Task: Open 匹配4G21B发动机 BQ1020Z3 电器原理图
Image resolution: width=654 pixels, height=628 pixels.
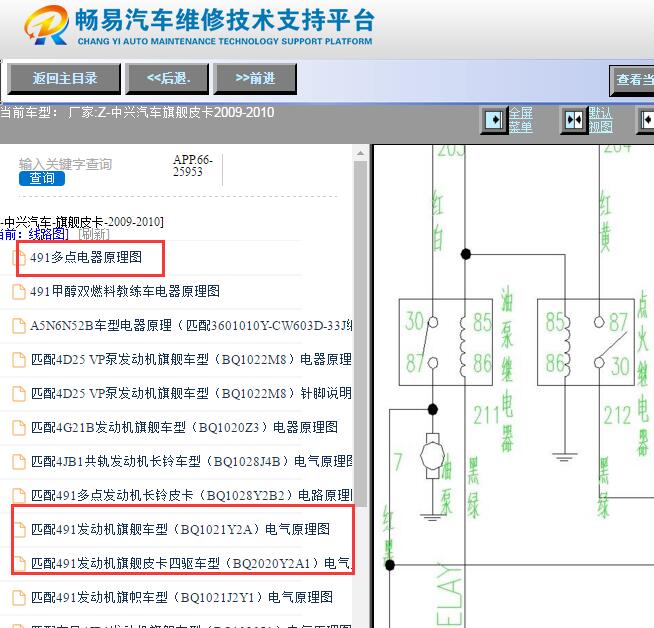Action: (x=184, y=427)
